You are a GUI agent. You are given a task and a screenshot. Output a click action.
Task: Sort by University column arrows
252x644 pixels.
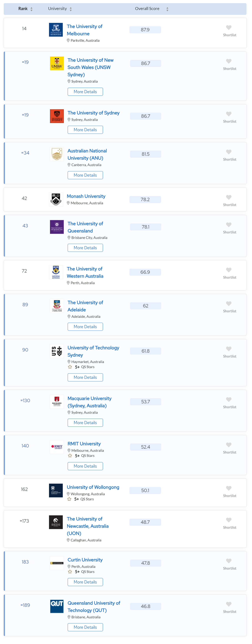click(71, 9)
